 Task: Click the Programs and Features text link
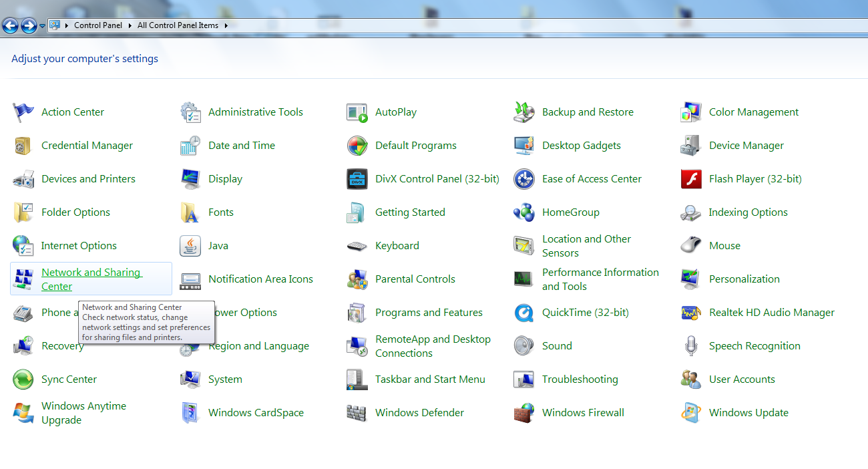429,313
